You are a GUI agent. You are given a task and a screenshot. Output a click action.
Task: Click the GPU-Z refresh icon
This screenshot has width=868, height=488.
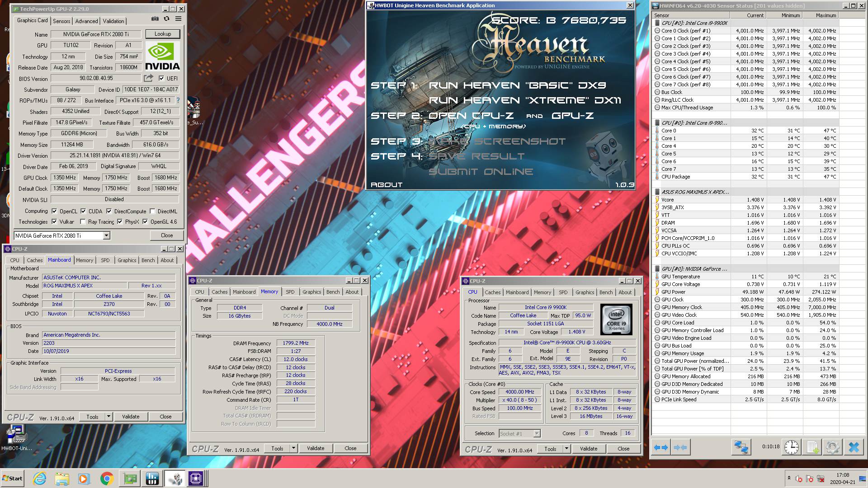[166, 19]
